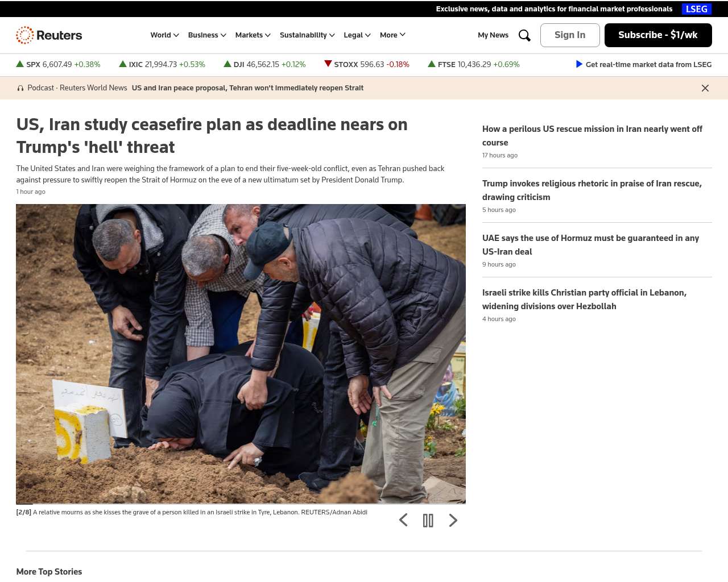The height and width of the screenshot is (582, 728).
Task: Expand the Business dropdown
Action: [x=207, y=35]
